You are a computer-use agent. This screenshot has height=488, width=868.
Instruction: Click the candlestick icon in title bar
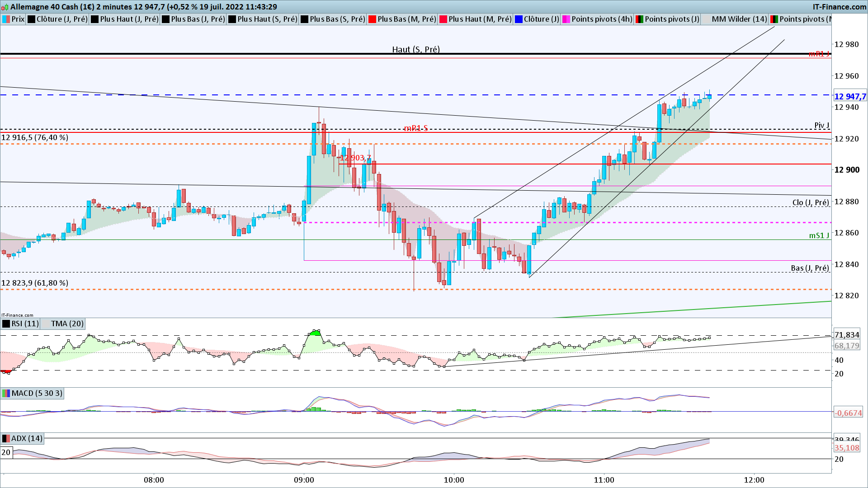click(x=5, y=7)
